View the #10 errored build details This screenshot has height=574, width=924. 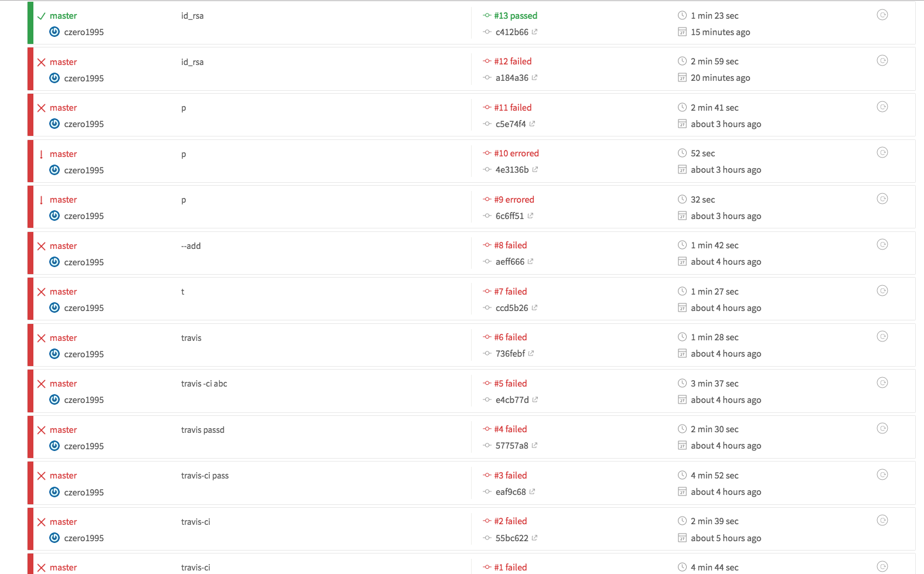point(516,153)
